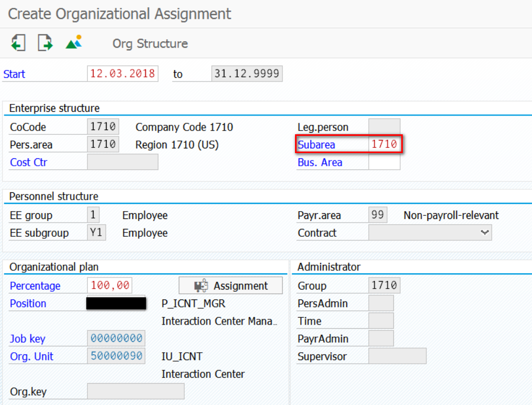The width and height of the screenshot is (532, 405).
Task: Click the PersAdmin input field
Action: 381,303
